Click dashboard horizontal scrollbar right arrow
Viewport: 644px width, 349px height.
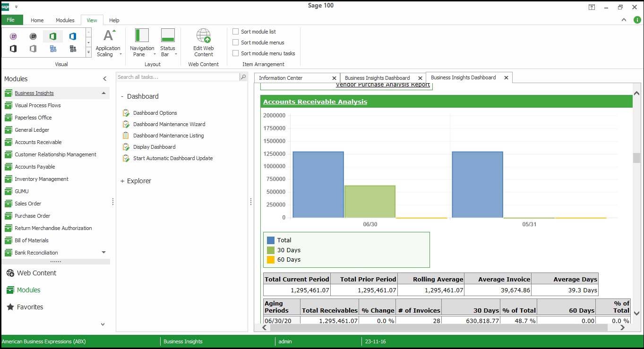tap(623, 327)
